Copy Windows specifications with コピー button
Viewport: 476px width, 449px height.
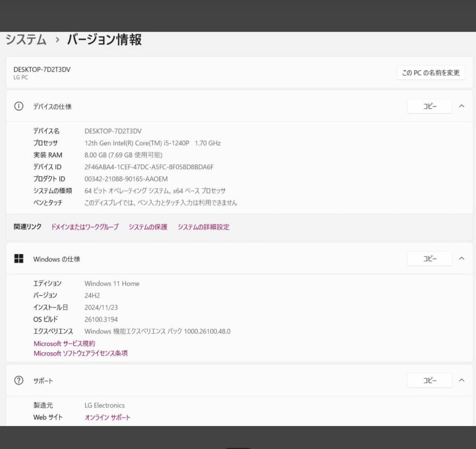(430, 258)
